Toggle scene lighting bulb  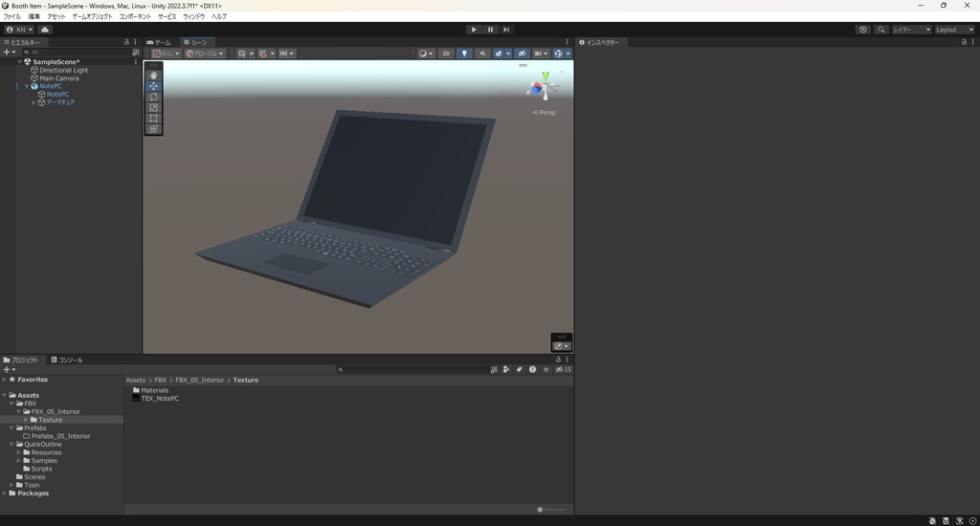click(464, 54)
